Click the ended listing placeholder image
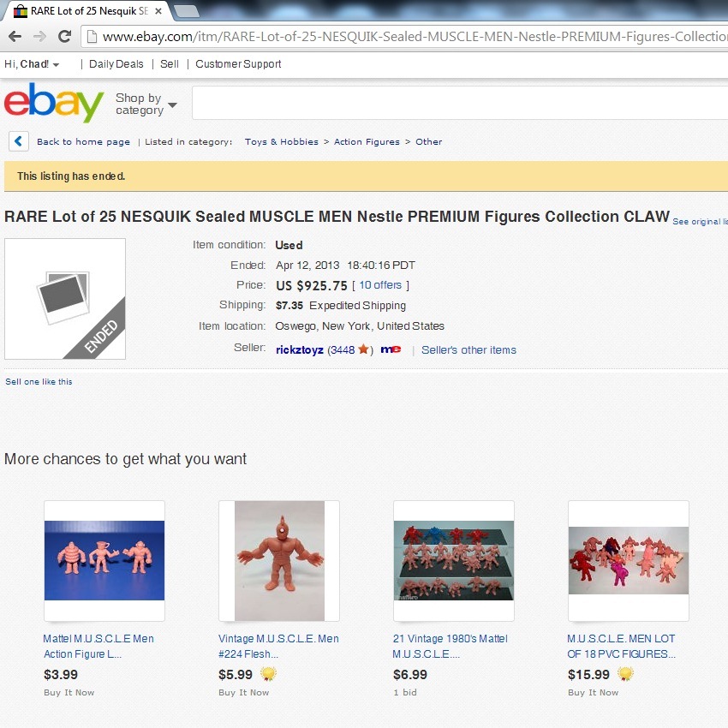Screen dimensions: 728x728 pos(65,299)
